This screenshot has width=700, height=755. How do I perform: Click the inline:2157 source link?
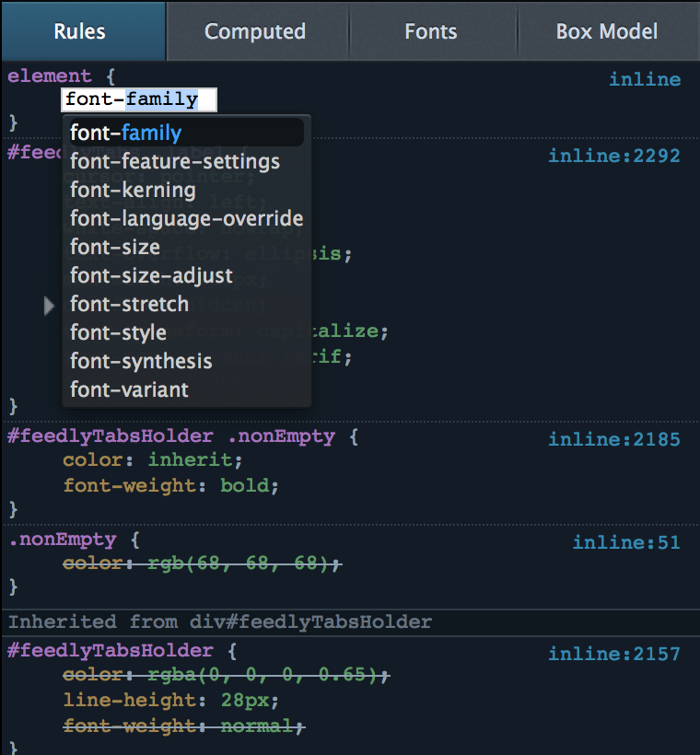[613, 655]
